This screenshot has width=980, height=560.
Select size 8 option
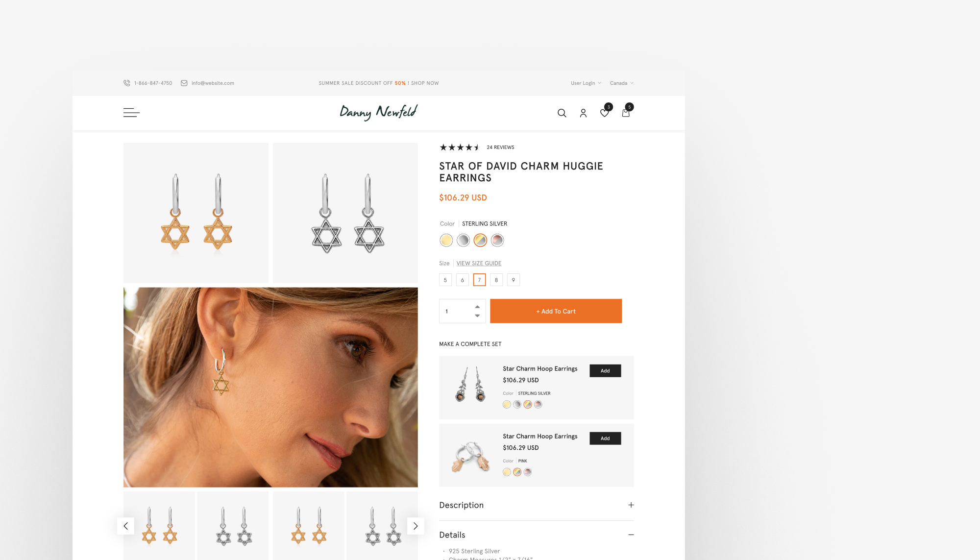(496, 280)
